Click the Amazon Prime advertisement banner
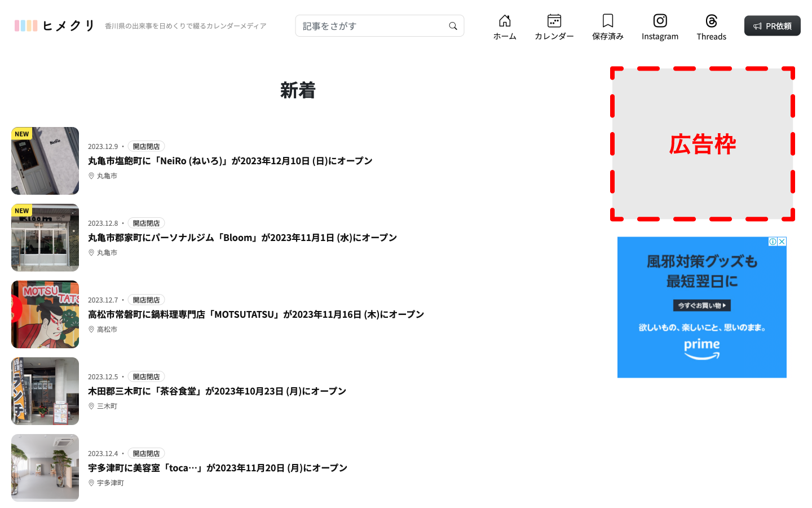Screen dimensions: 812x508 (x=701, y=308)
